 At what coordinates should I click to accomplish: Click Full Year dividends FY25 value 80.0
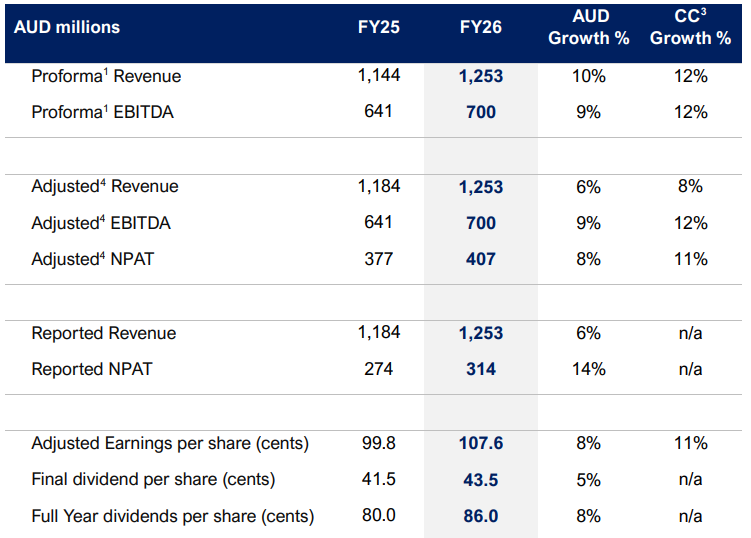tap(378, 515)
